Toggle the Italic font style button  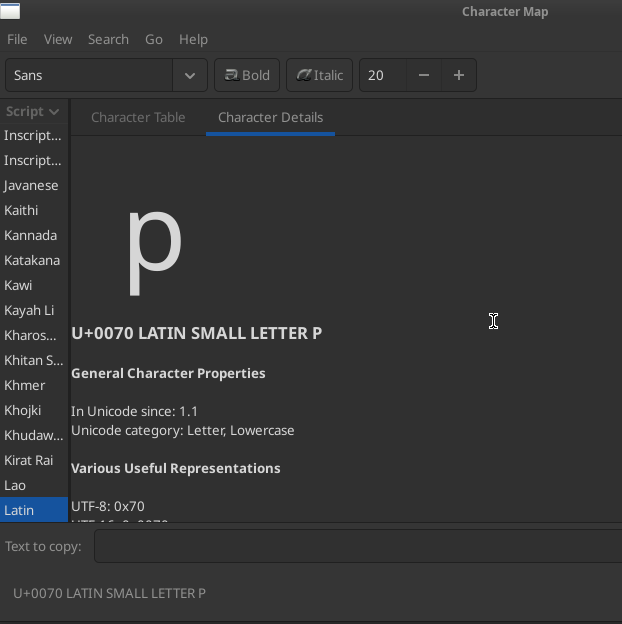pos(320,75)
